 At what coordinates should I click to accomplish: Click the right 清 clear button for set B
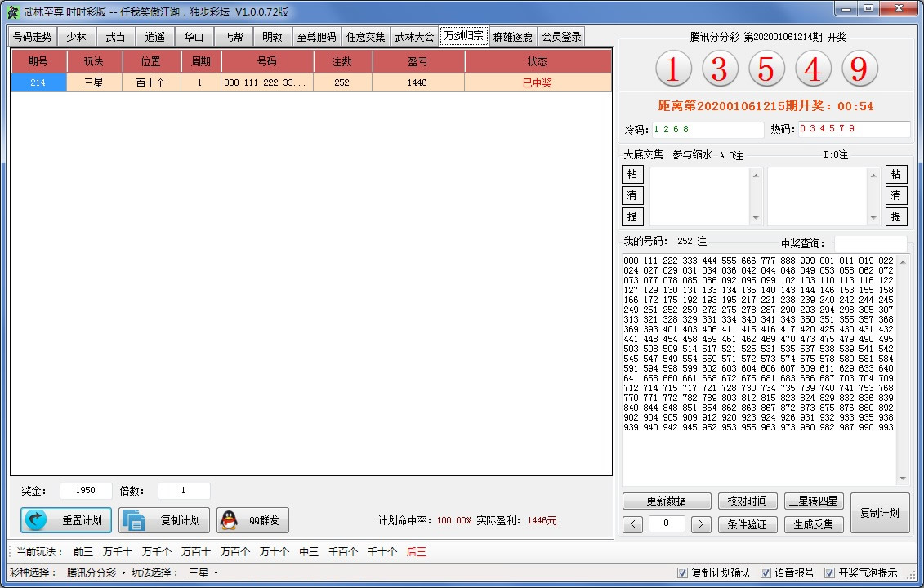click(x=896, y=195)
